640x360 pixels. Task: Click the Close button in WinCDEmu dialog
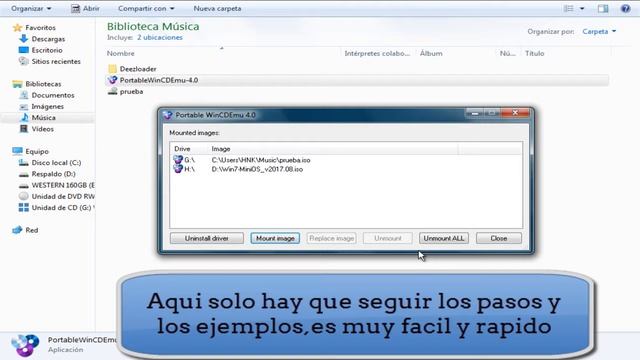tap(499, 238)
